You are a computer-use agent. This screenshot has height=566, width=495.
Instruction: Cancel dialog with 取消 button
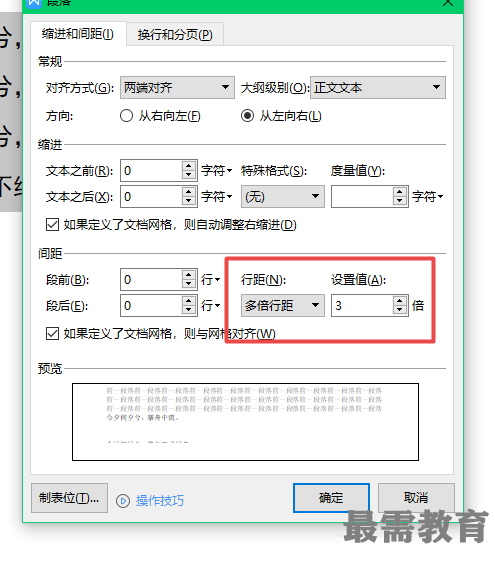tap(416, 498)
